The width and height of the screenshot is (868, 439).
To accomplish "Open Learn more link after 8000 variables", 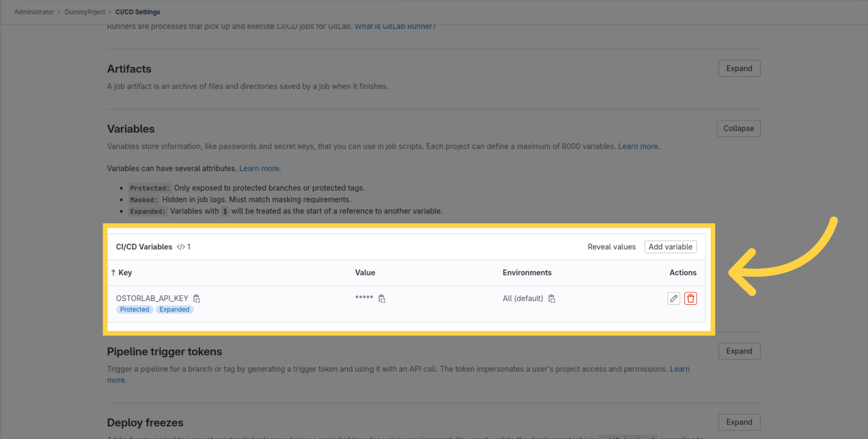I will click(638, 146).
